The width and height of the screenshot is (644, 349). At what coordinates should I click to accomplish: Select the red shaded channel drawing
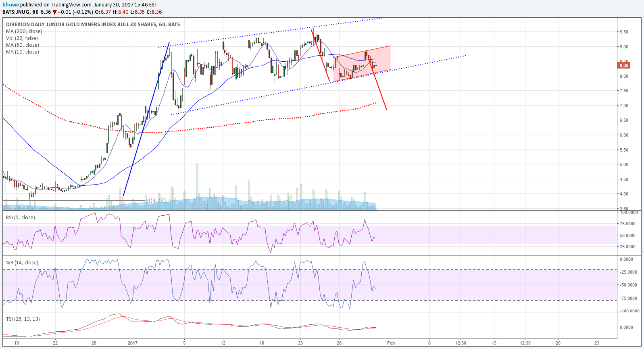pyautogui.click(x=362, y=64)
